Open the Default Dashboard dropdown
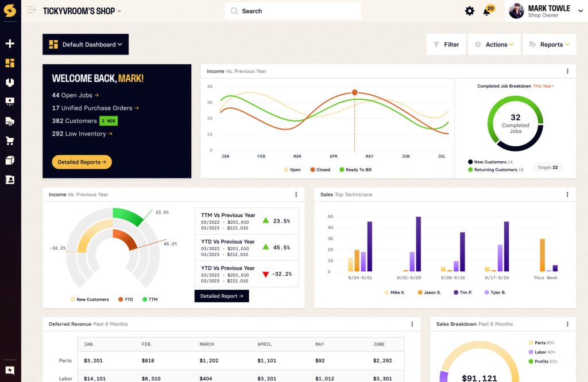 (85, 44)
